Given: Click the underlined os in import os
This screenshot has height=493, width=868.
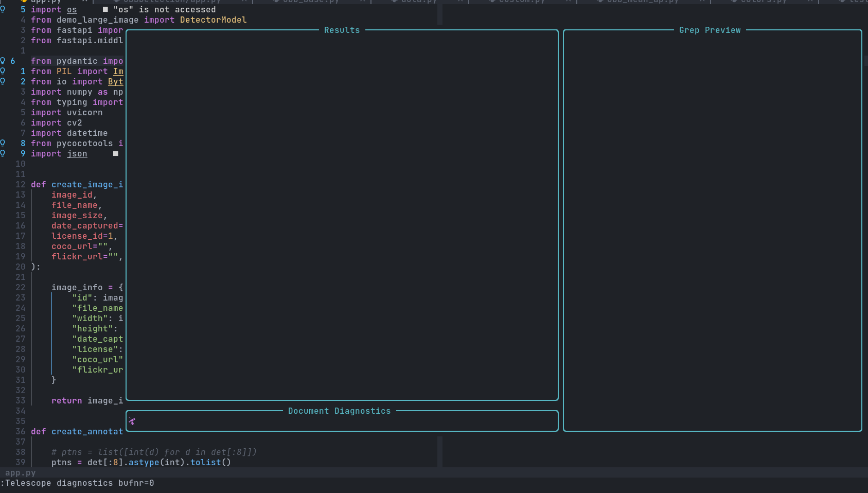Looking at the screenshot, I should pos(72,9).
